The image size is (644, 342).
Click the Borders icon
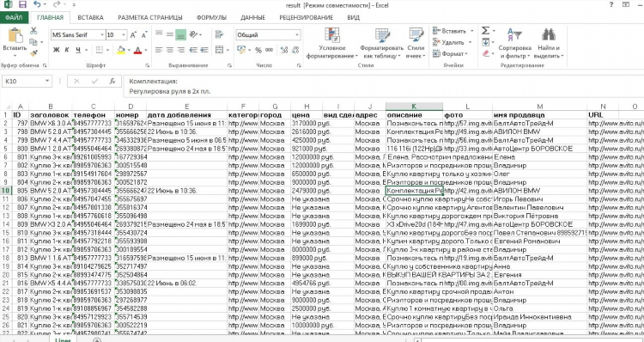tap(100, 50)
